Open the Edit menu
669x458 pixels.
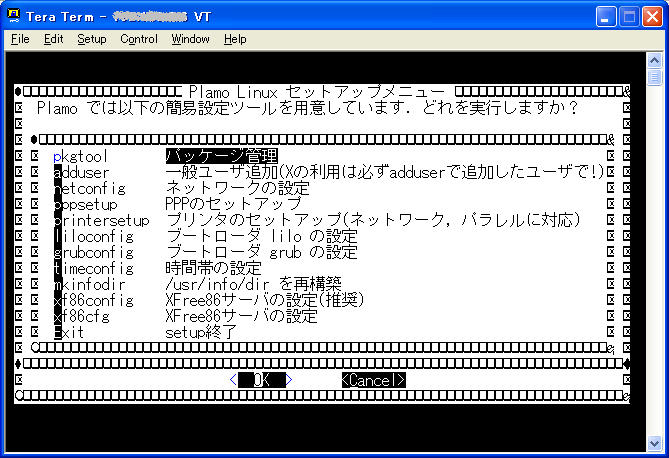(53, 39)
